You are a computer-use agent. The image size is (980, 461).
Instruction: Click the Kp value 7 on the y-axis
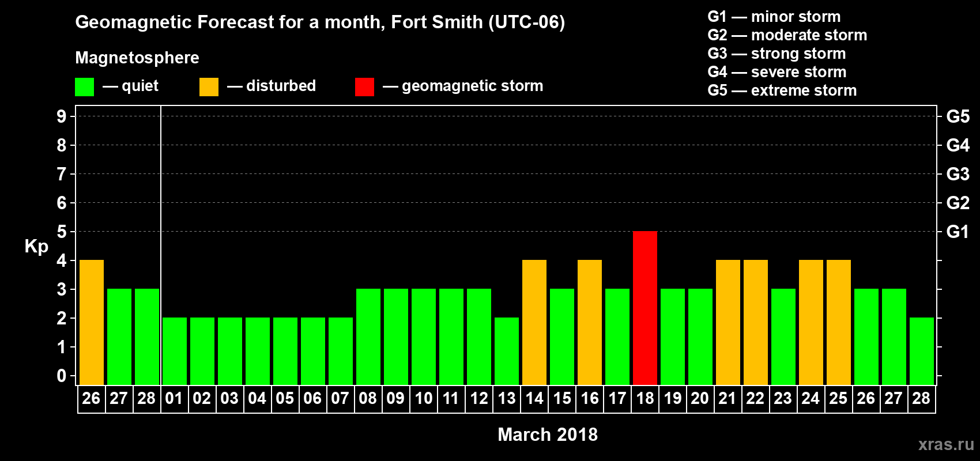pos(62,174)
